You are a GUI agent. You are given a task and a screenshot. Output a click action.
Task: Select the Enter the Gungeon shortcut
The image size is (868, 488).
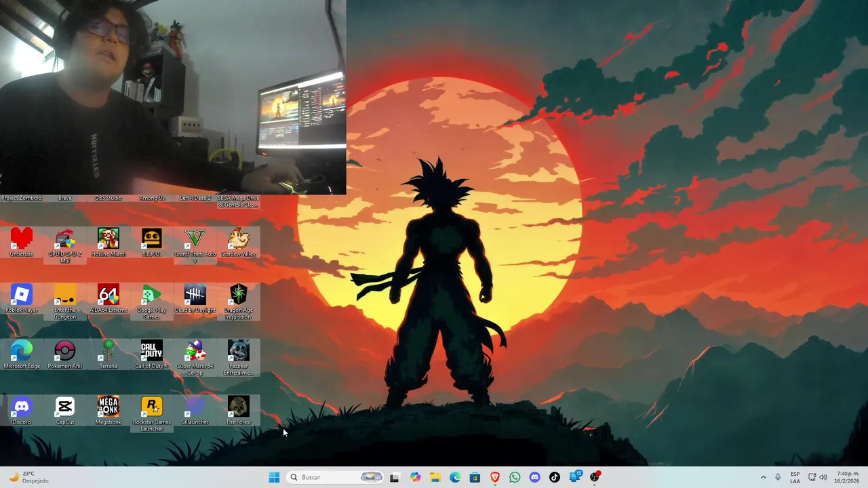coord(65,302)
